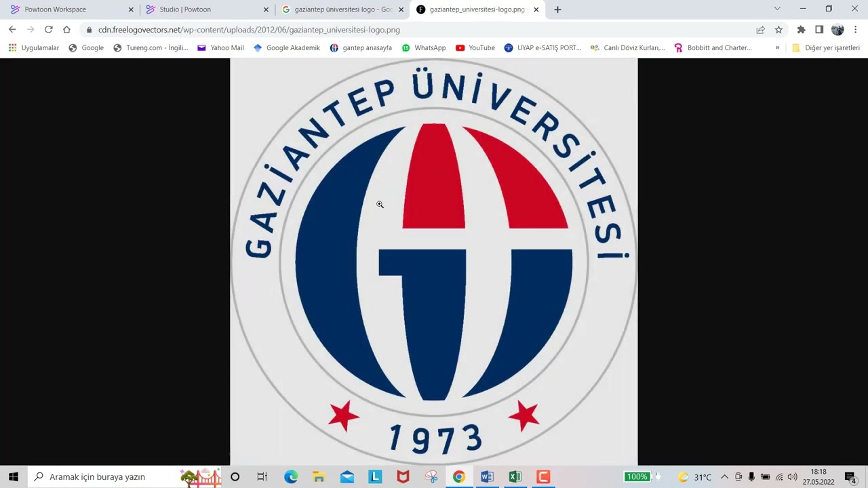868x488 pixels.
Task: Open Cortana from the taskbar circle icon
Action: pos(235,476)
